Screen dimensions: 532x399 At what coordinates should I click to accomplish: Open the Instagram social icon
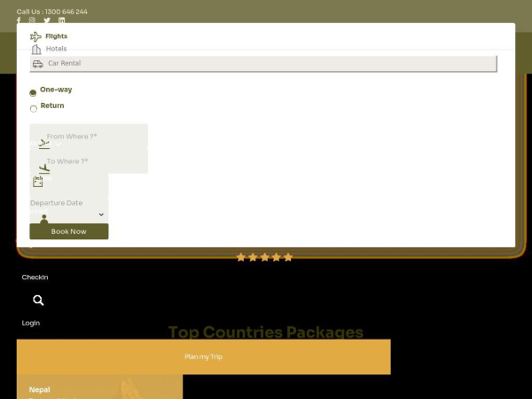click(x=32, y=20)
